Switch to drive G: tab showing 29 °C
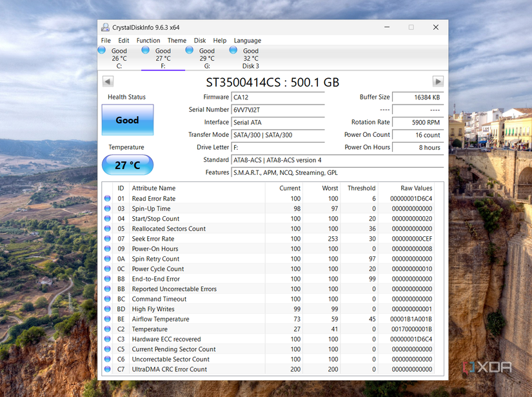Viewport: 532px width, 397px height. [207, 58]
